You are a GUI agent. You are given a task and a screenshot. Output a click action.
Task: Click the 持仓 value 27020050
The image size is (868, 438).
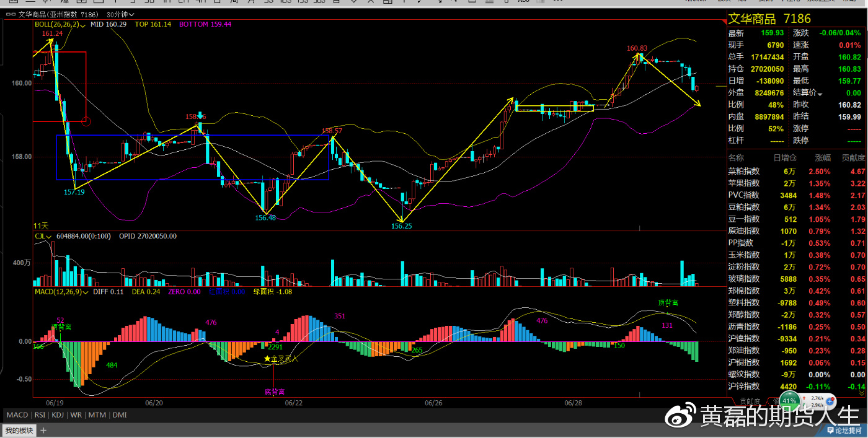point(768,69)
